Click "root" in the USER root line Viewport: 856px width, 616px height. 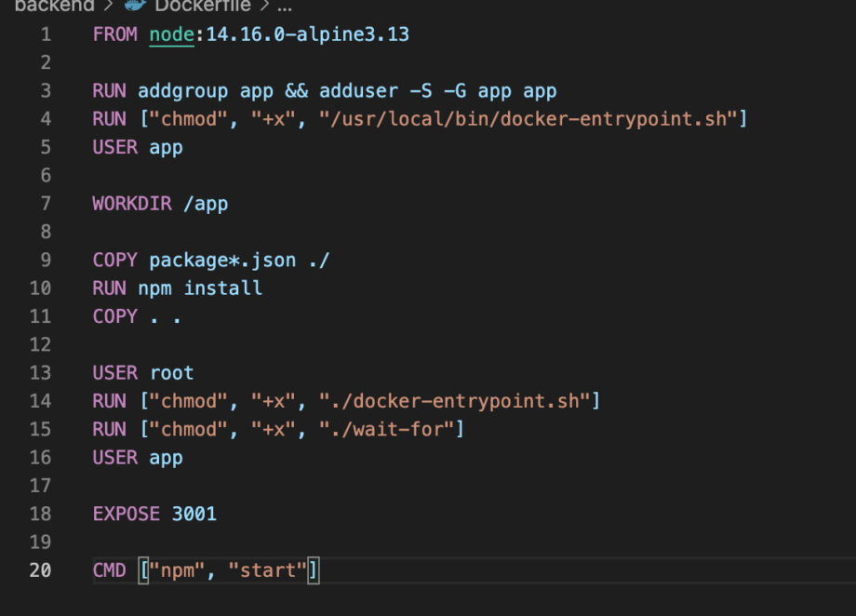(x=172, y=372)
